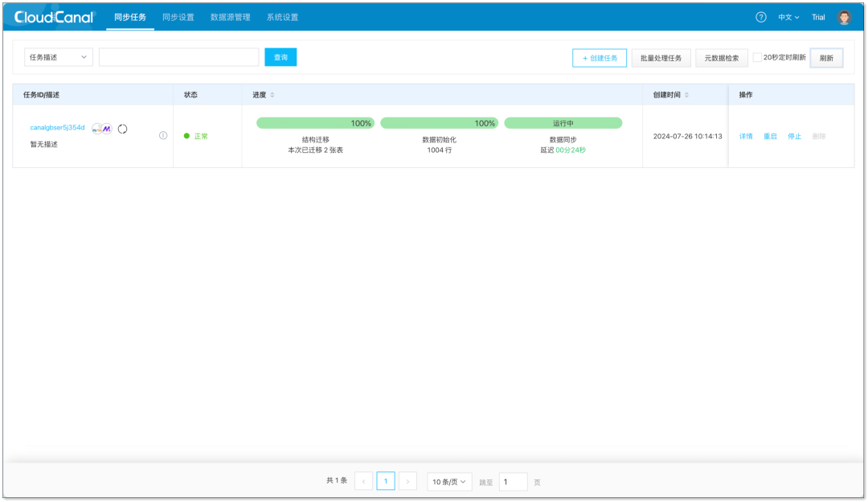
Task: Click the CloudCanal logo
Action: click(x=54, y=17)
